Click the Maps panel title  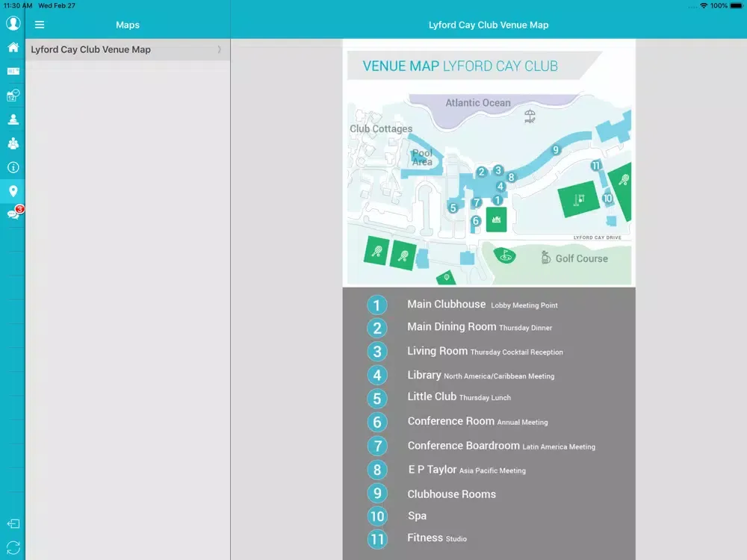tap(128, 25)
